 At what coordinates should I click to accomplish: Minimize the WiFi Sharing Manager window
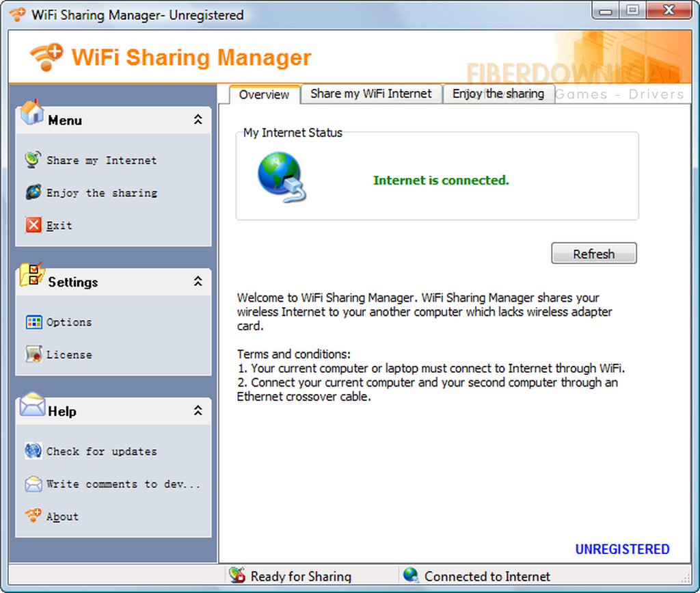tap(606, 10)
